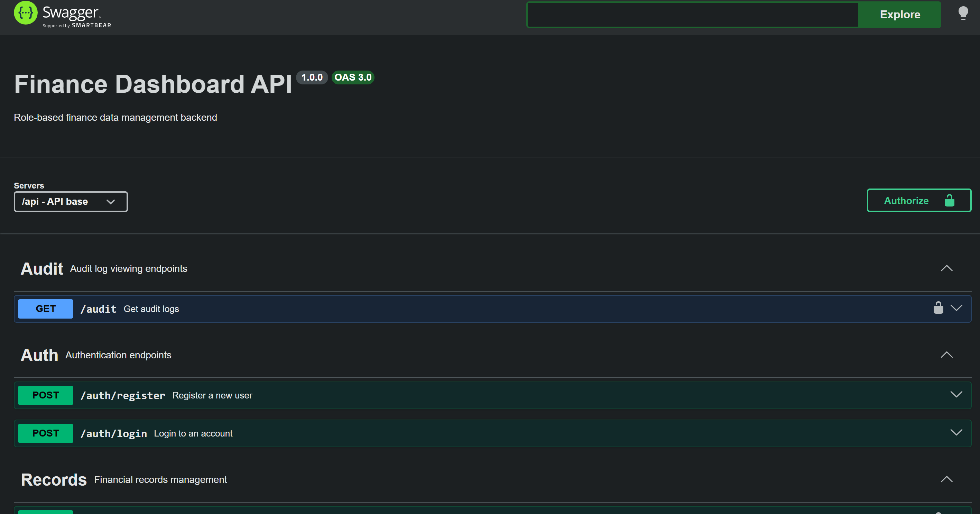
Task: Click the /auth/login endpoint path
Action: 114,434
